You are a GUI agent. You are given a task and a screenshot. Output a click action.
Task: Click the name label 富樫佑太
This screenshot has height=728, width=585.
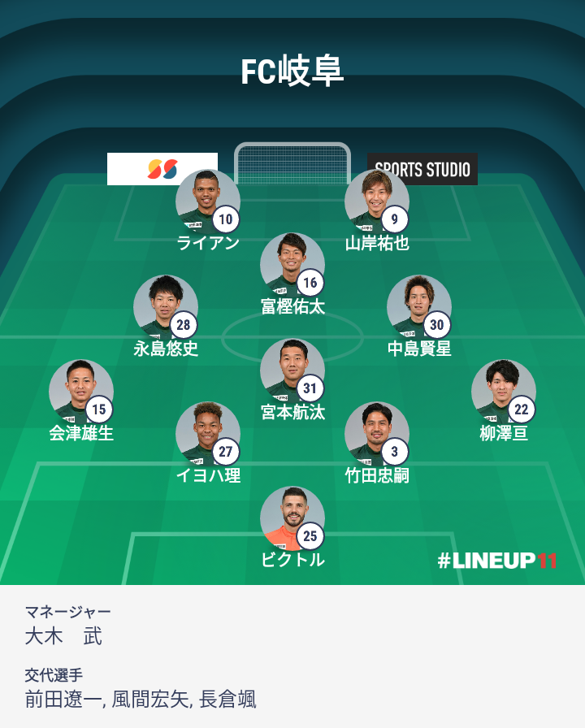pyautogui.click(x=292, y=306)
